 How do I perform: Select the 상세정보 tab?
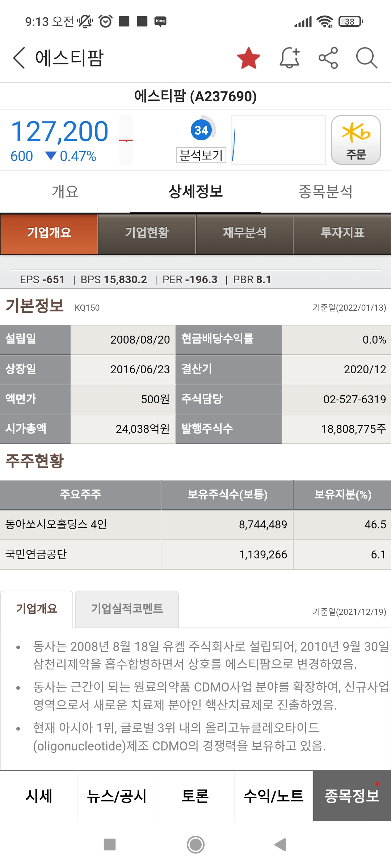pyautogui.click(x=195, y=192)
